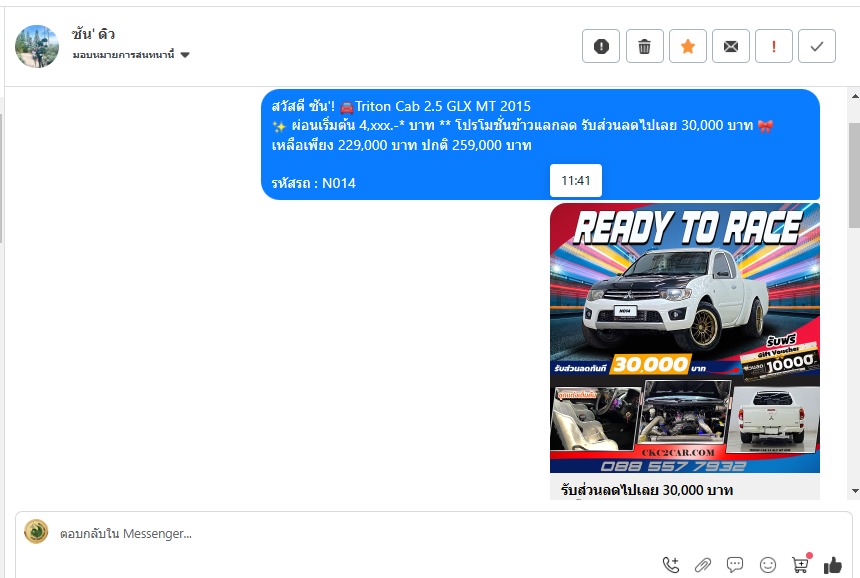Delete conversation using trash icon
Viewport: 860px width, 578px height.
[644, 46]
